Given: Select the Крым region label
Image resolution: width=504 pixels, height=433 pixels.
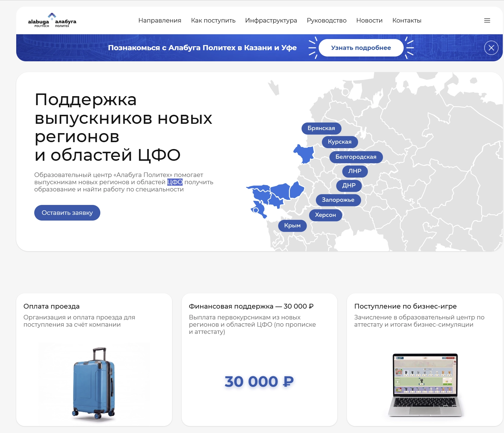Looking at the screenshot, I should coord(293,226).
